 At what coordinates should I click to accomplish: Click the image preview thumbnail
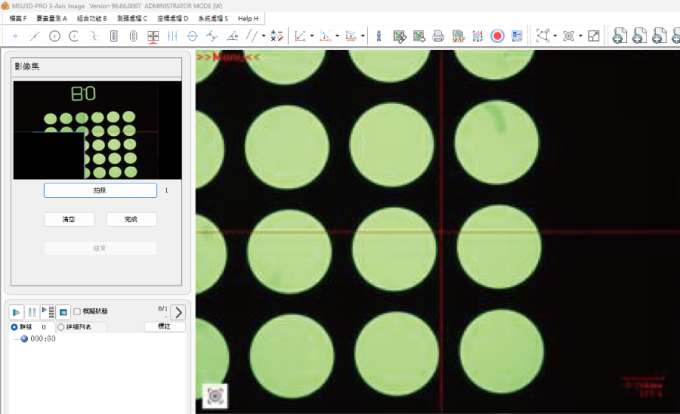click(x=97, y=129)
